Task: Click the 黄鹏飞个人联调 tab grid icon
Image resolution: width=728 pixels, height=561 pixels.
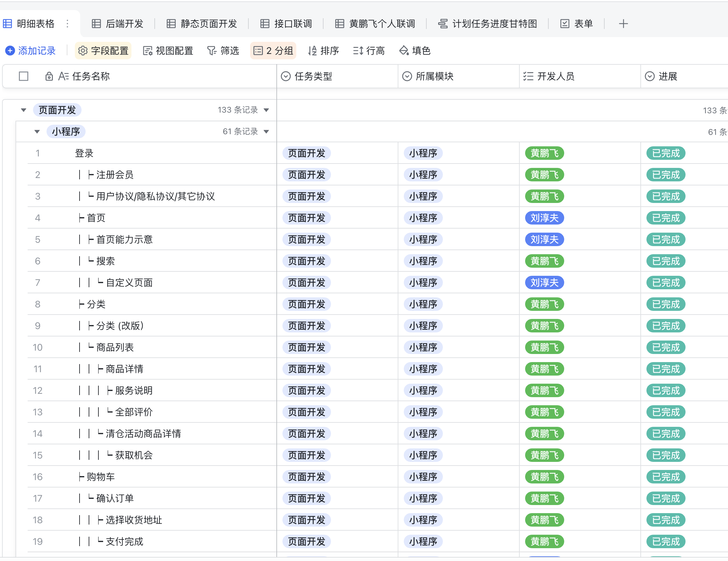Action: [340, 24]
